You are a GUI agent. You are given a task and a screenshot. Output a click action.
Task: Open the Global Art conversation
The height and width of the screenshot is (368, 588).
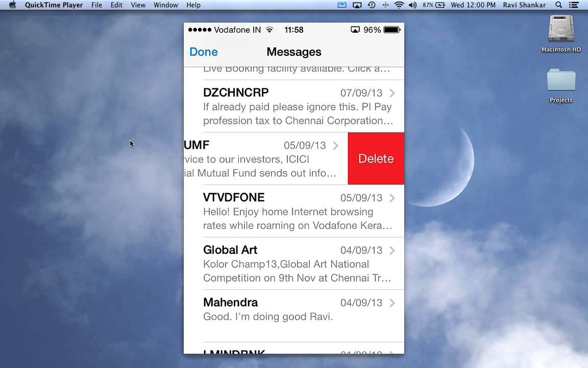click(x=294, y=264)
